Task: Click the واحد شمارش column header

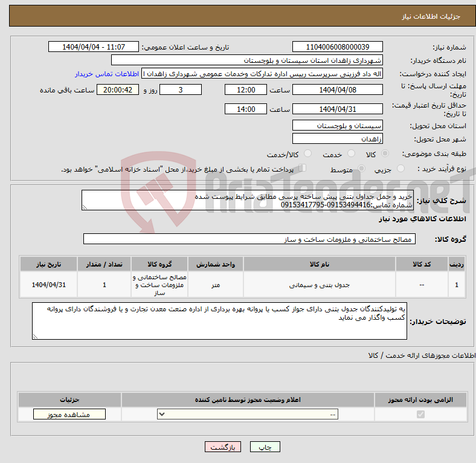Action: (x=216, y=264)
